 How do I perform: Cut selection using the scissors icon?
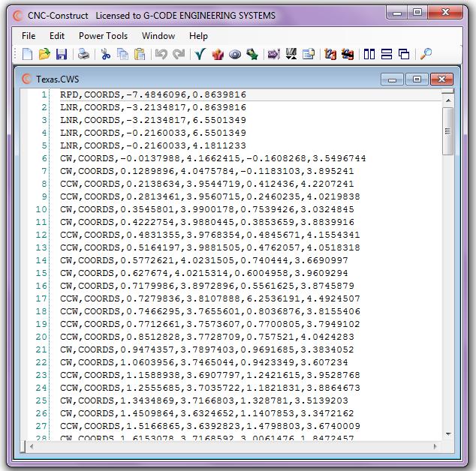coord(105,54)
